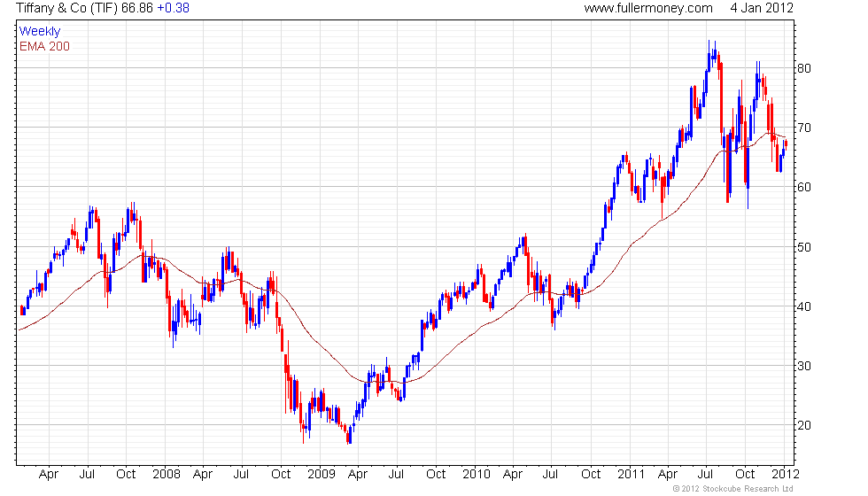
Task: Click the www.fullermoney.com text
Action: 648,8
